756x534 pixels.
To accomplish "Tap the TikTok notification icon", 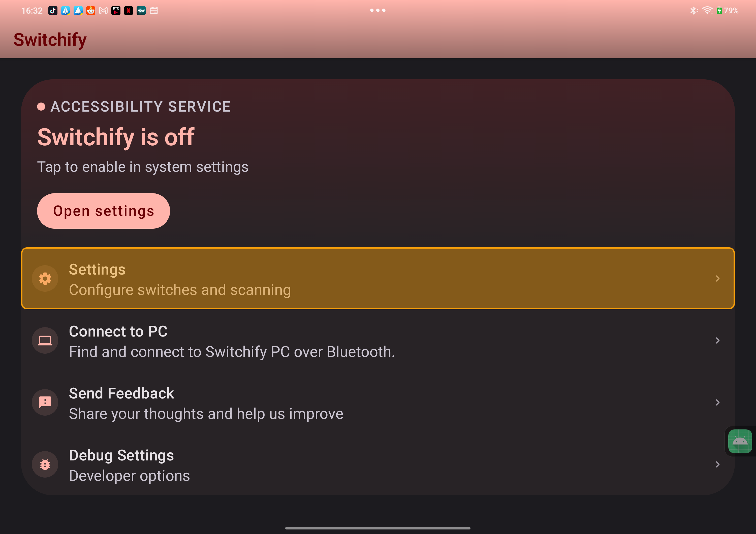I will click(x=53, y=11).
